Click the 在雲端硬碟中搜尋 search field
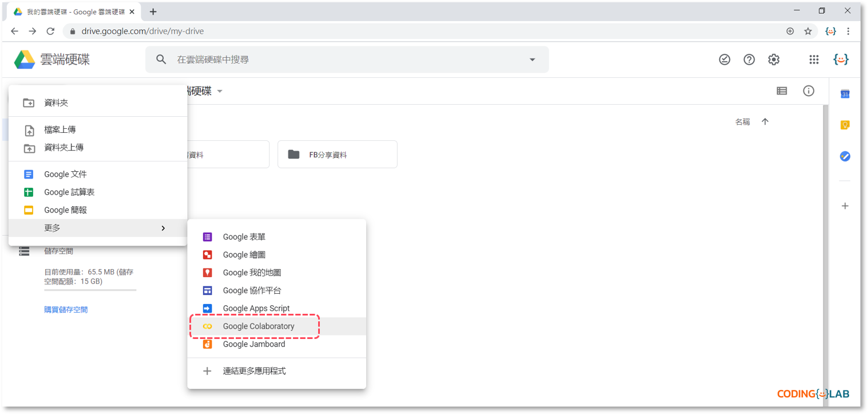The image size is (868, 414). pyautogui.click(x=347, y=60)
